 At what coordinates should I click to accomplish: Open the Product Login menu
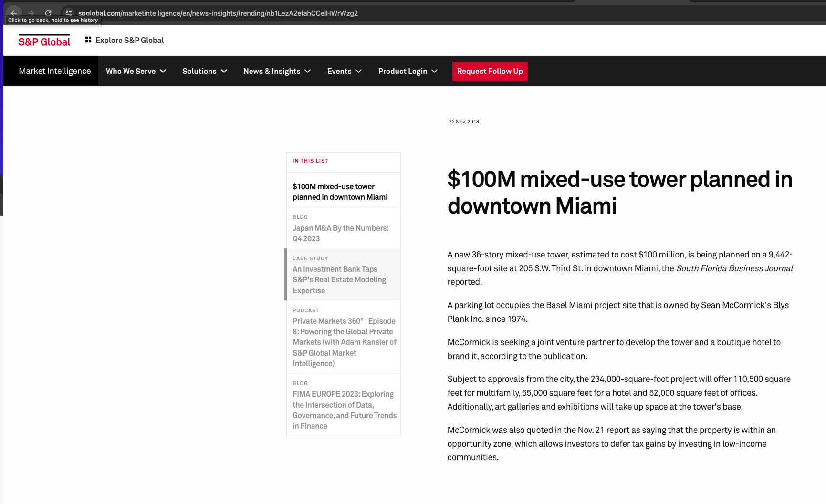[x=408, y=71]
